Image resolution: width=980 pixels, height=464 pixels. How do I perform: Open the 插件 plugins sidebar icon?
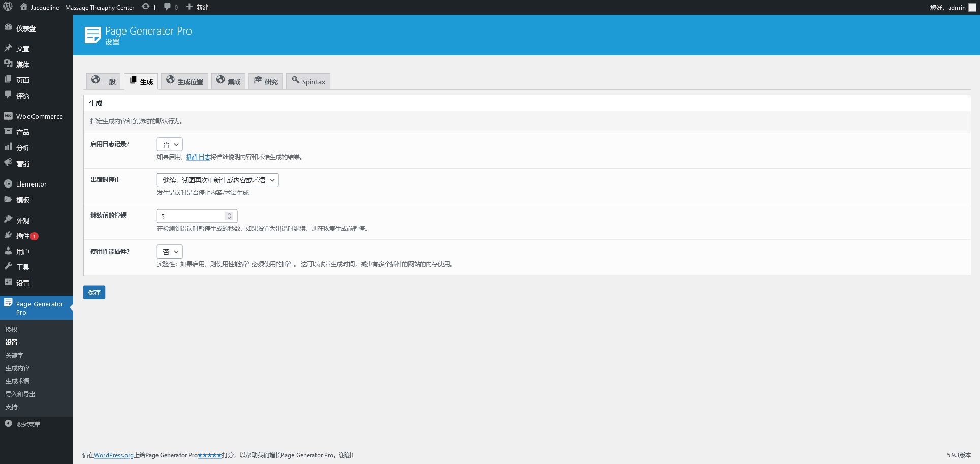(8, 236)
